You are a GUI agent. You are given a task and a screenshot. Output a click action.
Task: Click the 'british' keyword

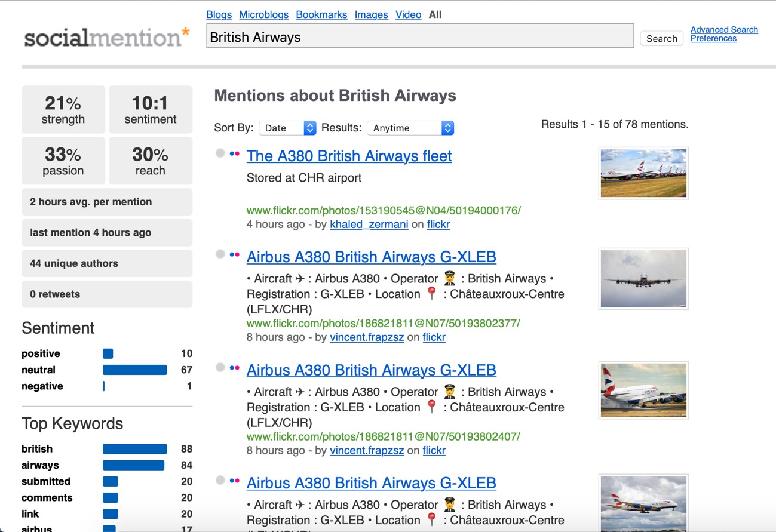[x=37, y=449]
